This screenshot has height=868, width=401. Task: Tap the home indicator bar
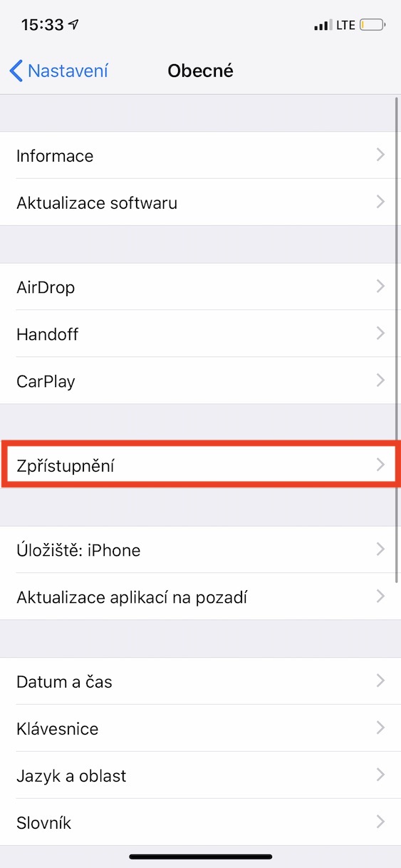coord(200,857)
